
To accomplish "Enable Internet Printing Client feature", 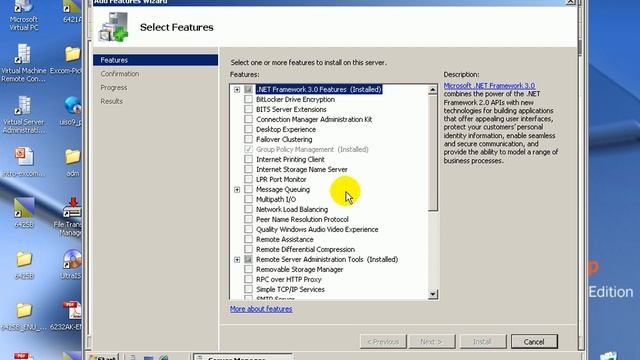I will pyautogui.click(x=248, y=159).
